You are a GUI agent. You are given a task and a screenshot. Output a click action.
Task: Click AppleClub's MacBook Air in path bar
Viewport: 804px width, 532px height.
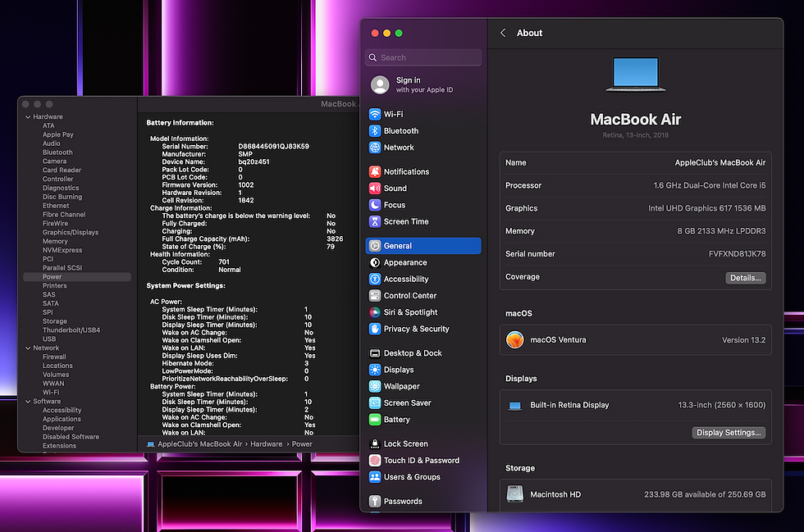tap(199, 443)
